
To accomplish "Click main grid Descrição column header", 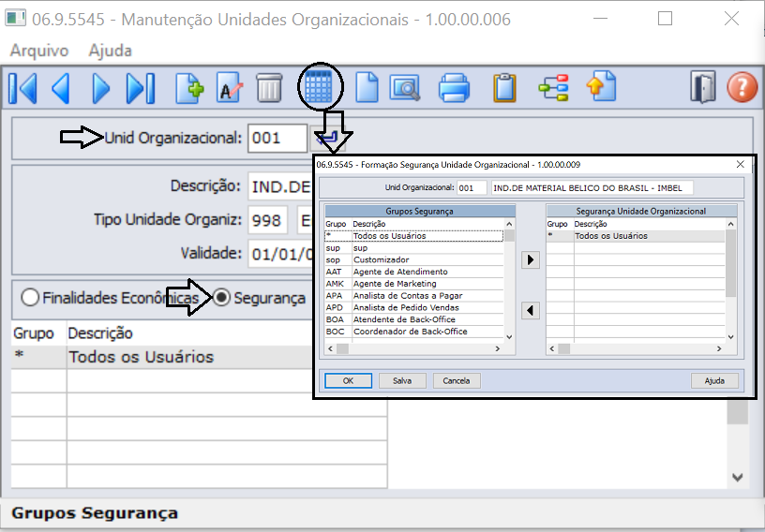I will pos(100,333).
